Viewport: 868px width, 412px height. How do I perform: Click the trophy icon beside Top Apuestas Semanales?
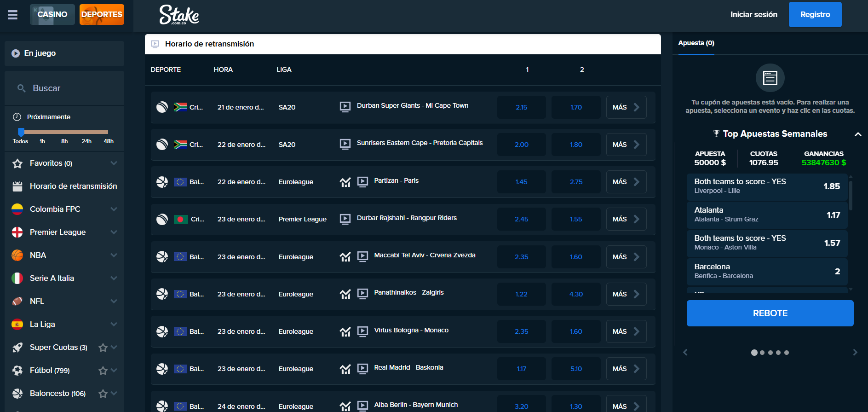point(716,134)
